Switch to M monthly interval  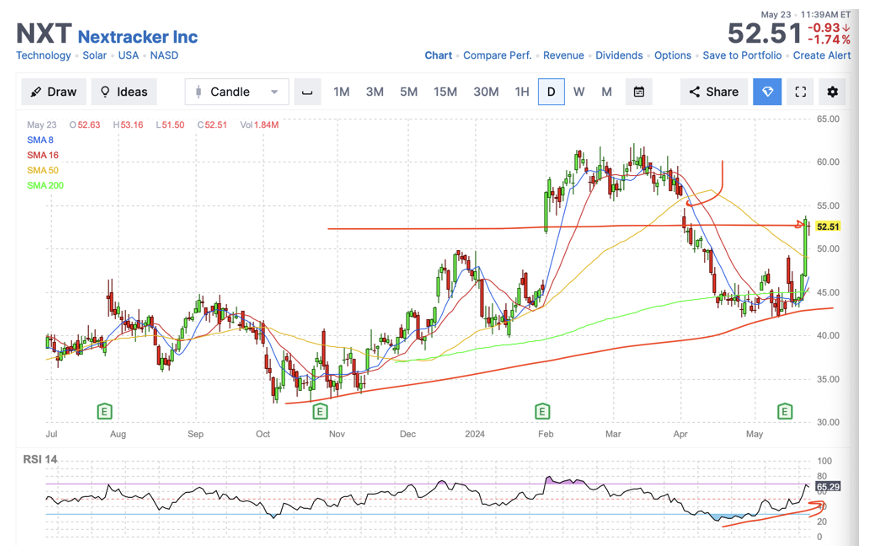tap(606, 92)
